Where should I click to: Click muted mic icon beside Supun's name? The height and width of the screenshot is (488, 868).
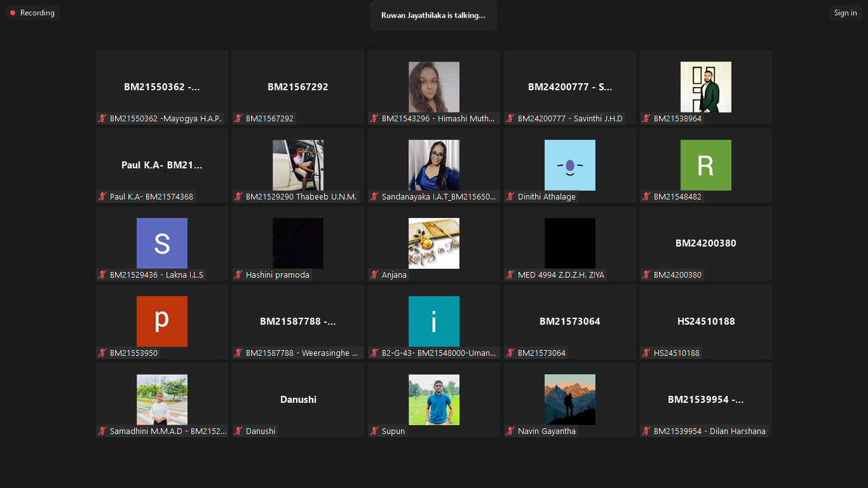374,431
